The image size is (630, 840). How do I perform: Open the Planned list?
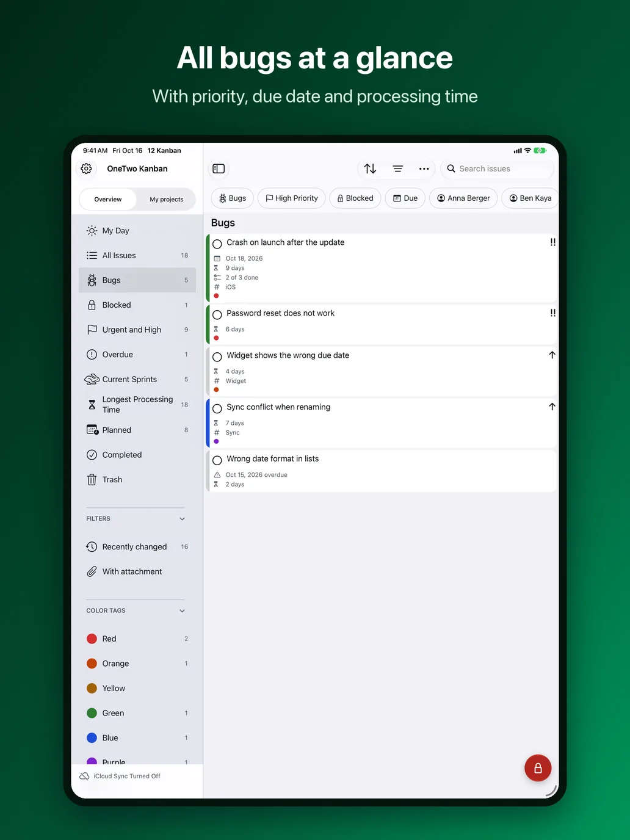tap(137, 430)
